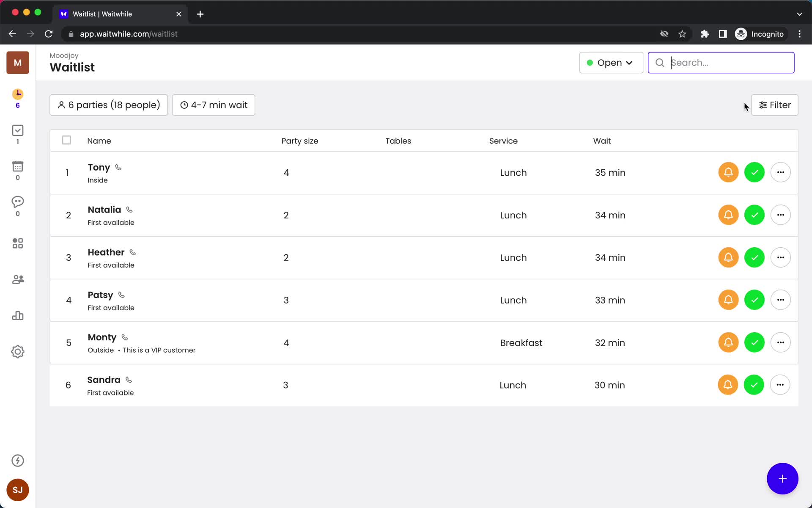Click the 4-7 min wait indicator button

click(214, 105)
